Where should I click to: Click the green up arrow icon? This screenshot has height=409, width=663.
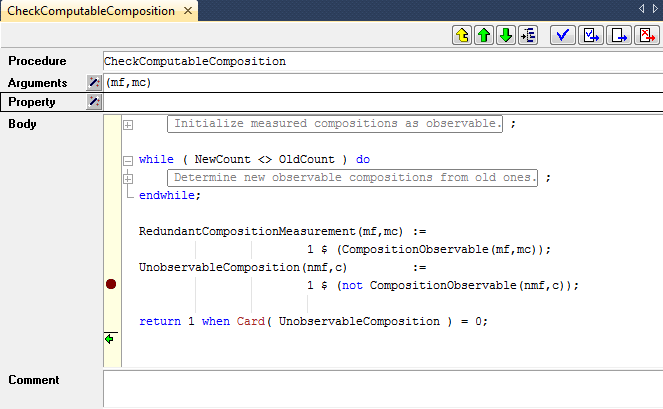pyautogui.click(x=484, y=35)
